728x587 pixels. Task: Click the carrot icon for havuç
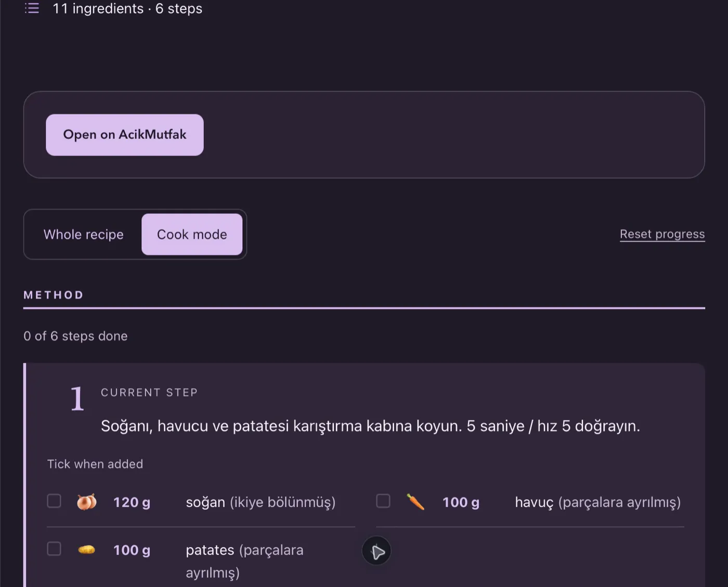click(x=415, y=502)
